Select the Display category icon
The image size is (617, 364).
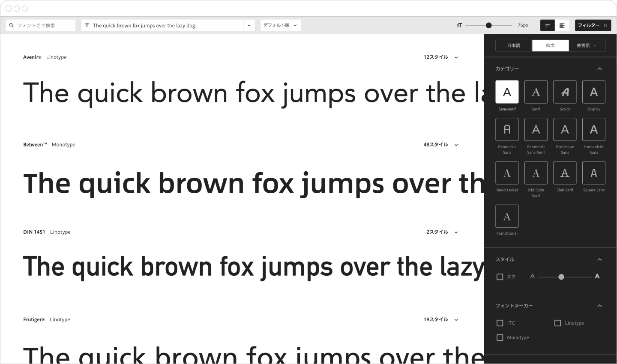(594, 92)
